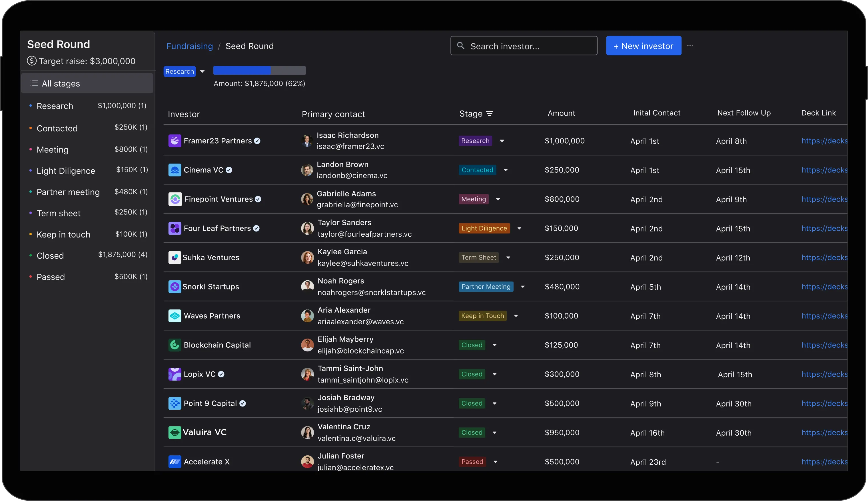The height and width of the screenshot is (501, 868).
Task: Click Isaac Richardson's avatar
Action: (307, 141)
